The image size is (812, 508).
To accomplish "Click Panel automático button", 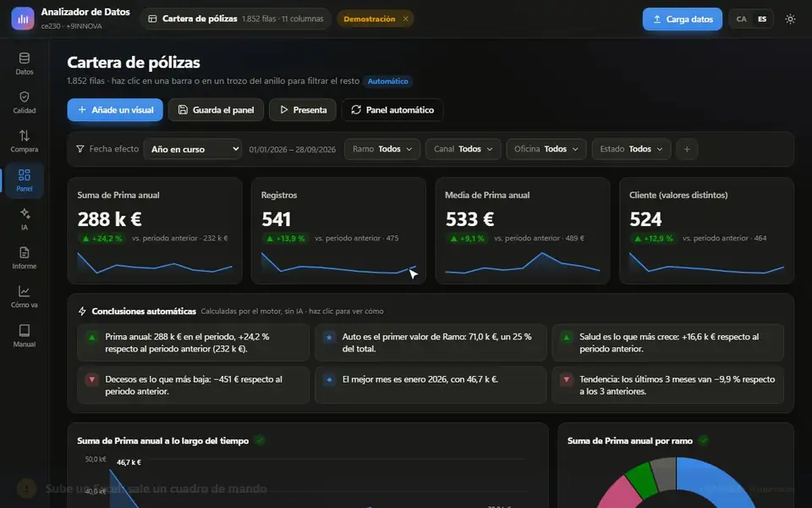I will tap(392, 110).
